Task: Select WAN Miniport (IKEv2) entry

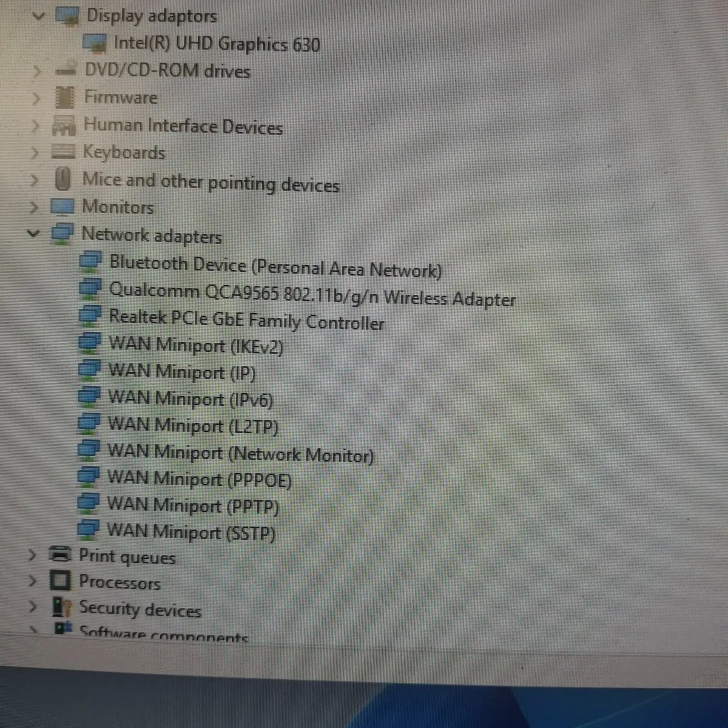Action: pyautogui.click(x=195, y=345)
